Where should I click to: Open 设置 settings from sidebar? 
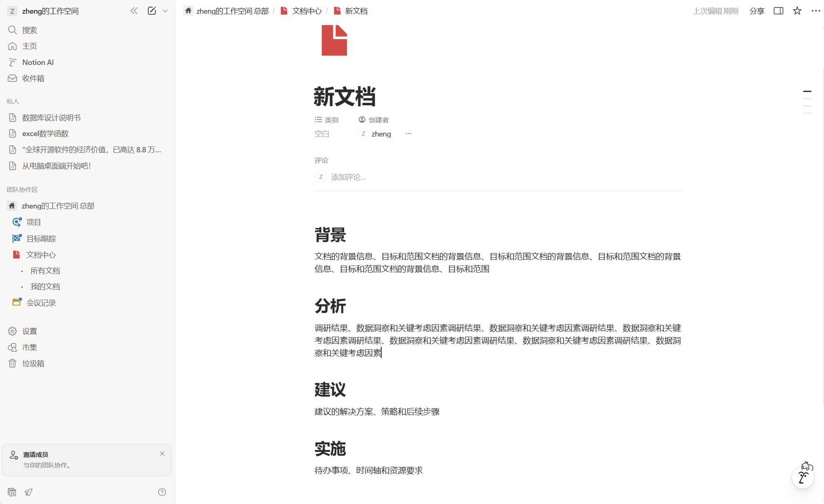pos(30,331)
